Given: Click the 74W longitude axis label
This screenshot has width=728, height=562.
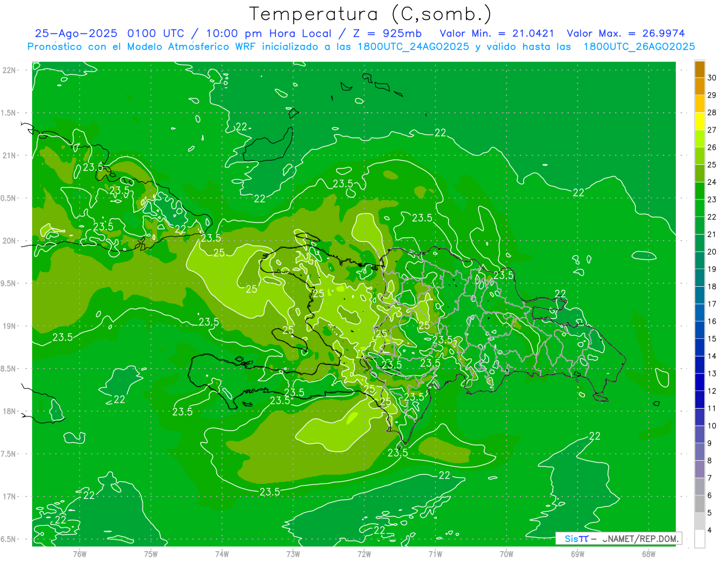Looking at the screenshot, I should 222,554.
